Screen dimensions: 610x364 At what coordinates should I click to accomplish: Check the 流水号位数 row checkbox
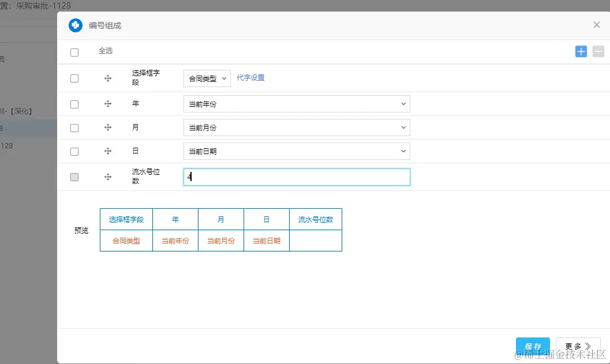(74, 177)
